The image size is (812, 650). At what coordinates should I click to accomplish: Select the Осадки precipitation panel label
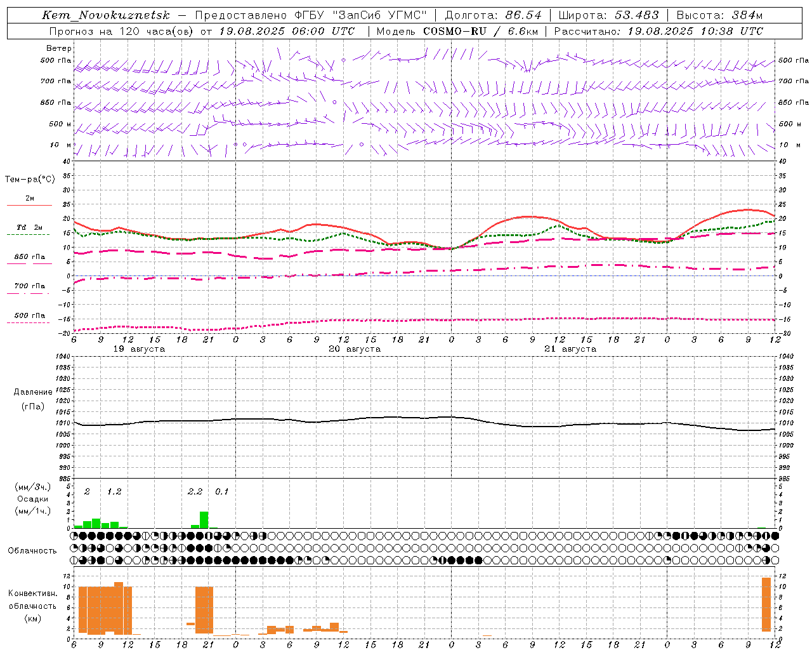(33, 499)
